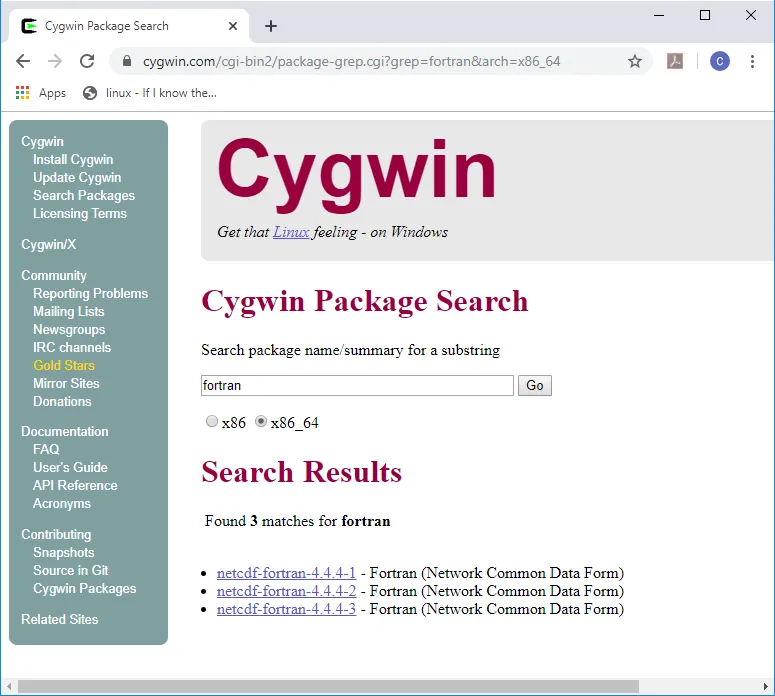This screenshot has height=696, width=775.
Task: Open Acronyms in sidebar
Action: (62, 503)
